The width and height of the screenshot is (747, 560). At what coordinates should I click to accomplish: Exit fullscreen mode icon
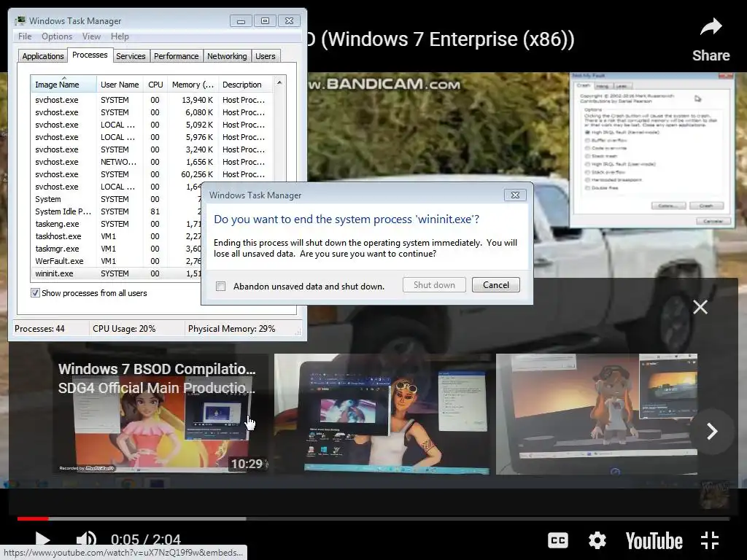point(710,540)
